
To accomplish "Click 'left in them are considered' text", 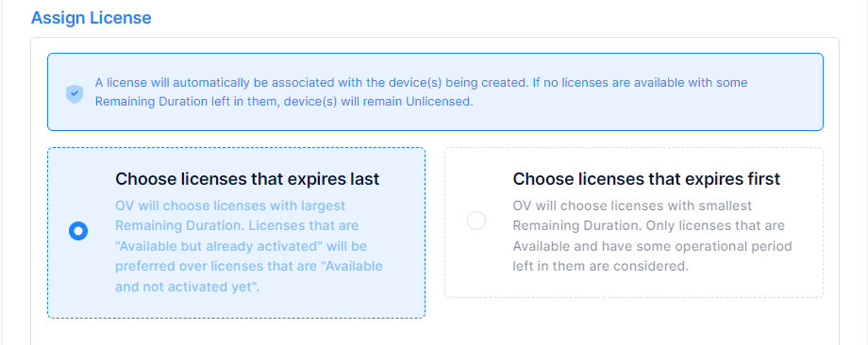I will [600, 266].
